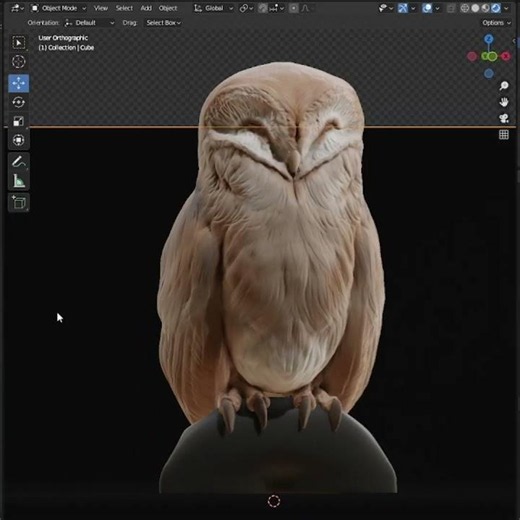Open selectability and visibility dropdown
520x520 pixels.
[x=386, y=8]
